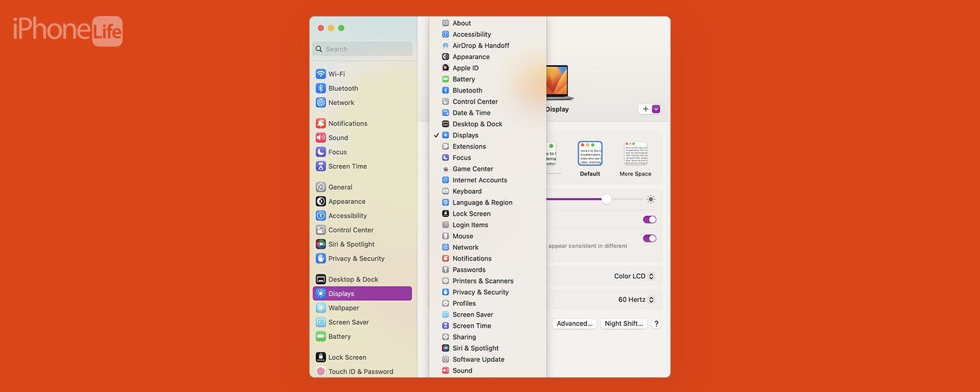This screenshot has width=980, height=392.
Task: Open the Accessibility icon in the sidebar
Action: (x=321, y=215)
